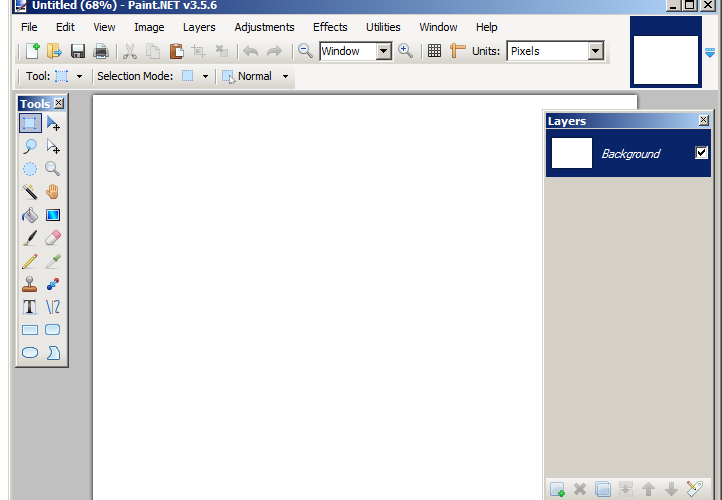Add a new layer in Layers panel
722x500 pixels.
tap(557, 489)
